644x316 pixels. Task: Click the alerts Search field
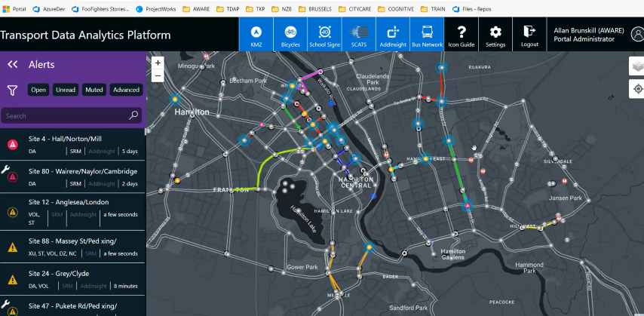66,116
